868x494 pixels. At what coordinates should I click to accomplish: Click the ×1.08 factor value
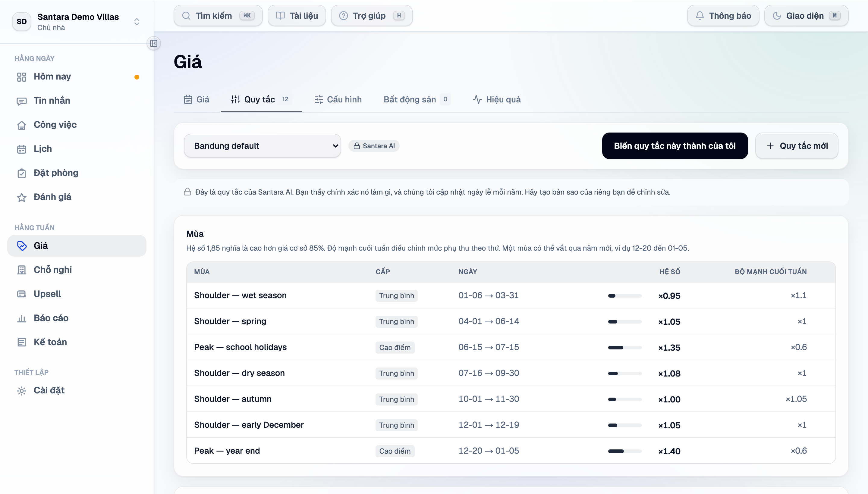click(x=669, y=374)
